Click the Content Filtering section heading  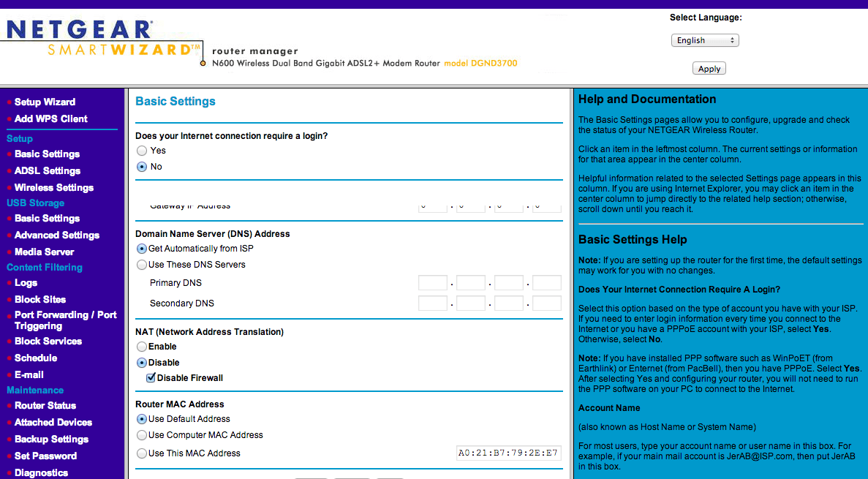45,267
